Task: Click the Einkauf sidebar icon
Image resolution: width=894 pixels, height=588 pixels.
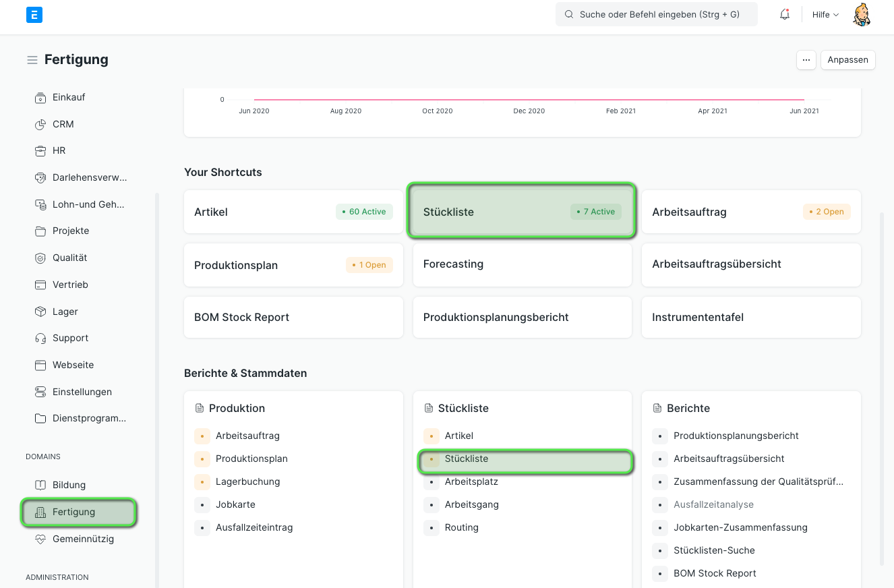Action: 40,97
